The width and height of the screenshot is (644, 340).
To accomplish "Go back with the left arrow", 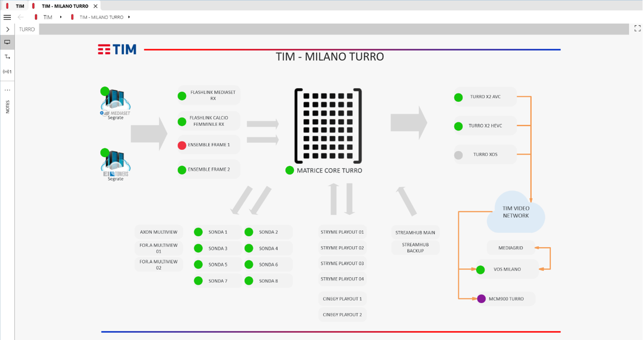I will tap(21, 17).
